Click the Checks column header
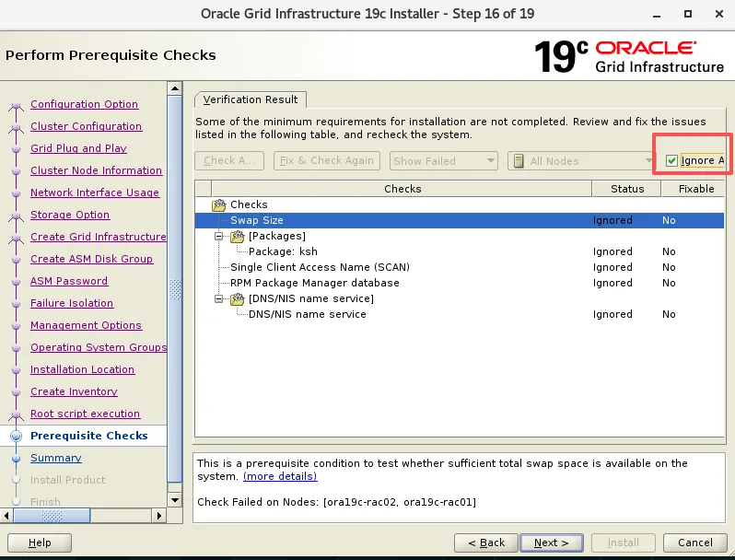 402,189
